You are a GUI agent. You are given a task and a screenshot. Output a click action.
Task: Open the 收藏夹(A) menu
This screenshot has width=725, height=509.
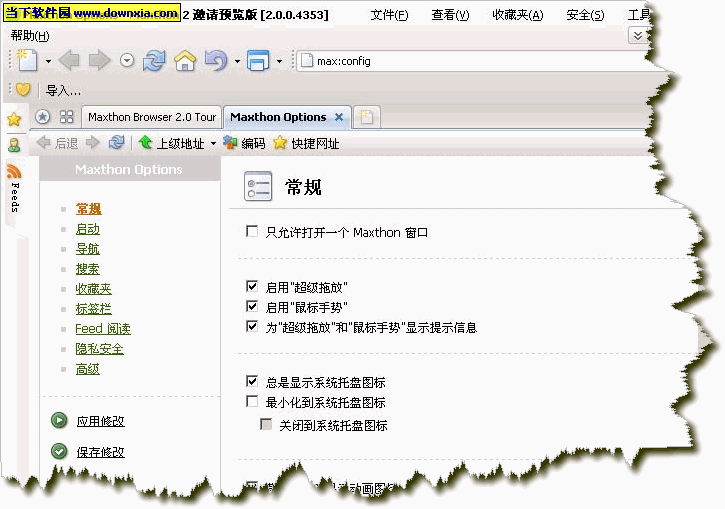click(x=518, y=15)
